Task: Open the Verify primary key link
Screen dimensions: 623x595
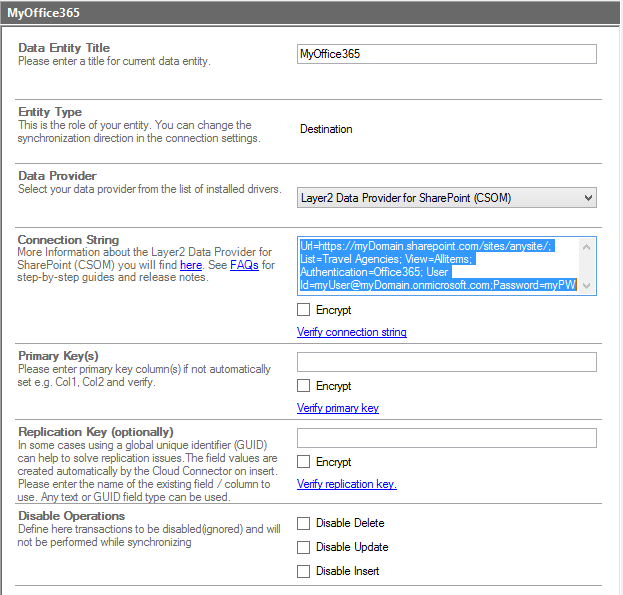Action: pyautogui.click(x=337, y=408)
